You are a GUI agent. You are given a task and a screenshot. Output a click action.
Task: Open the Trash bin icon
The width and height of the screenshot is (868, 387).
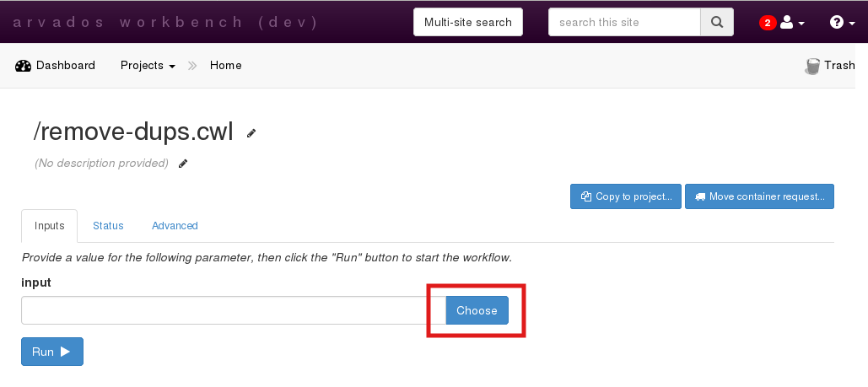tap(813, 66)
